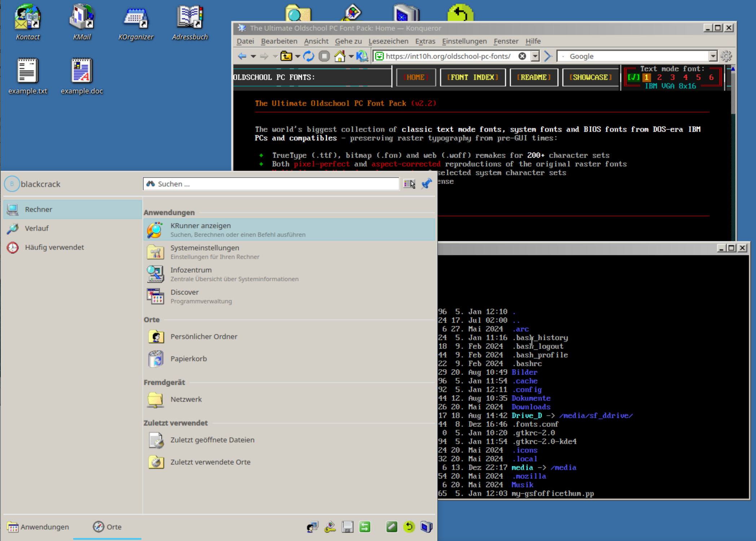Launch KRunner anzeigen
Screen dimensions: 756x541
[289, 230]
